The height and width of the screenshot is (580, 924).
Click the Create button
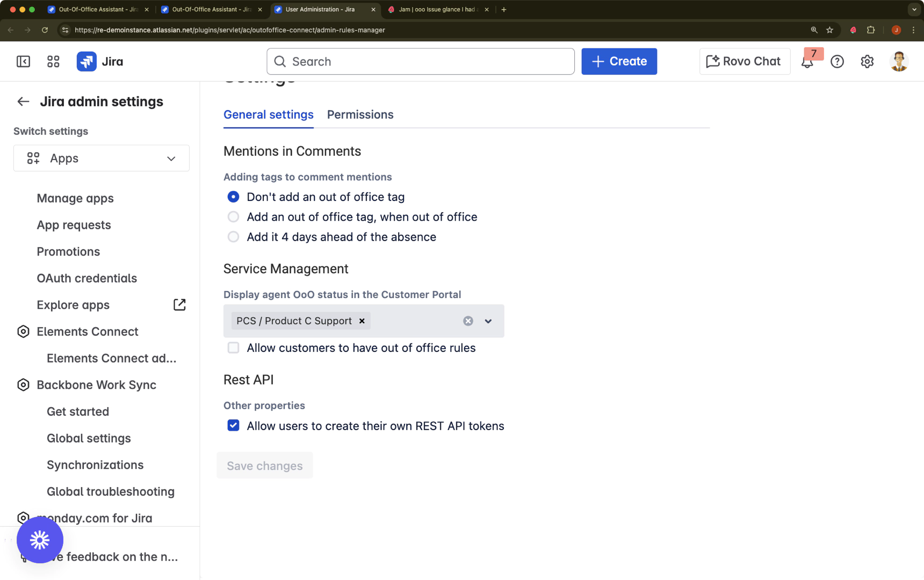tap(619, 62)
